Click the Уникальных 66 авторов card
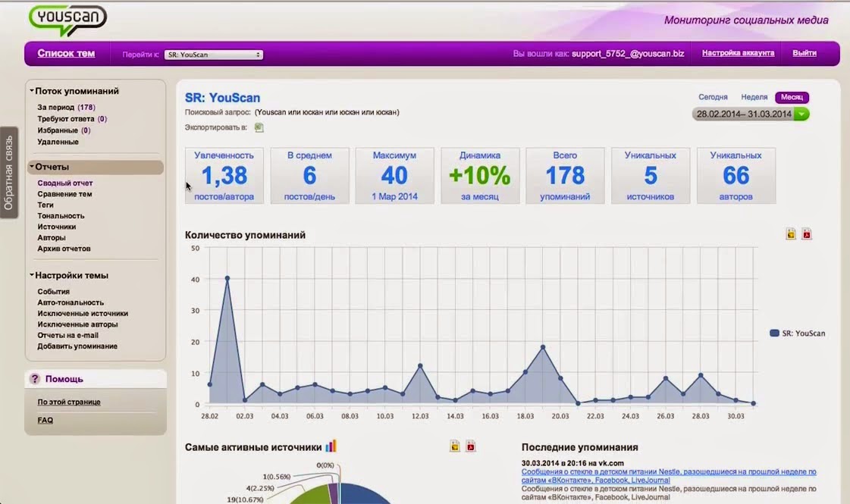850x504 pixels. tap(736, 176)
